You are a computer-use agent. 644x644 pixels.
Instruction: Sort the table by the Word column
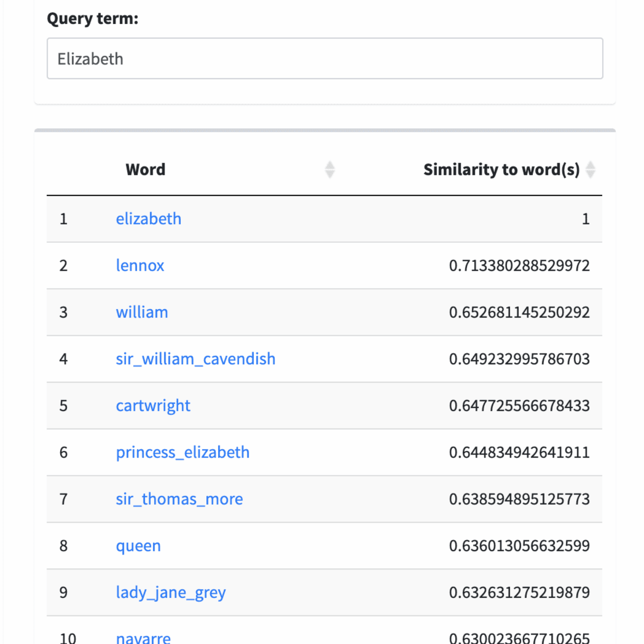click(145, 169)
